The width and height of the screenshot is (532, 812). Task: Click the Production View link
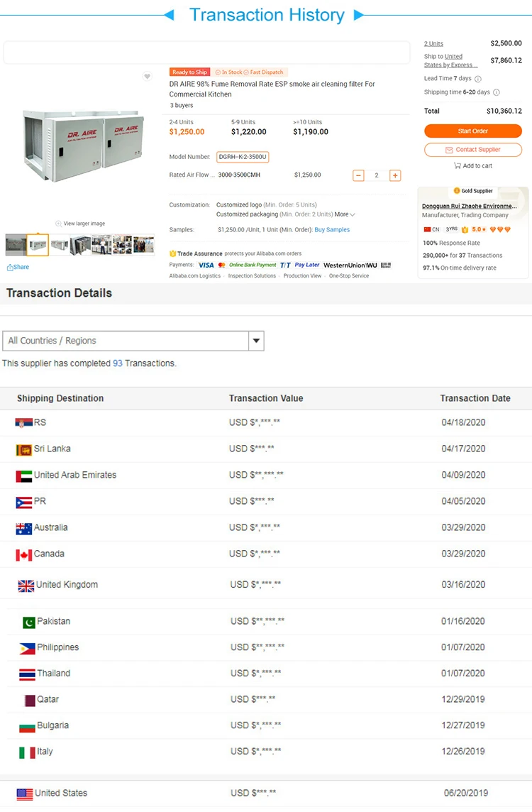point(302,276)
